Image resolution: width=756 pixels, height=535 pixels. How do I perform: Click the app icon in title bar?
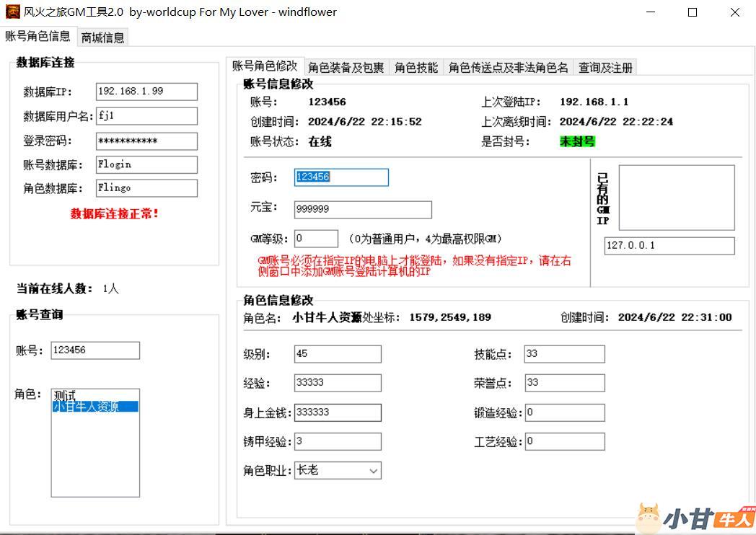[12, 12]
